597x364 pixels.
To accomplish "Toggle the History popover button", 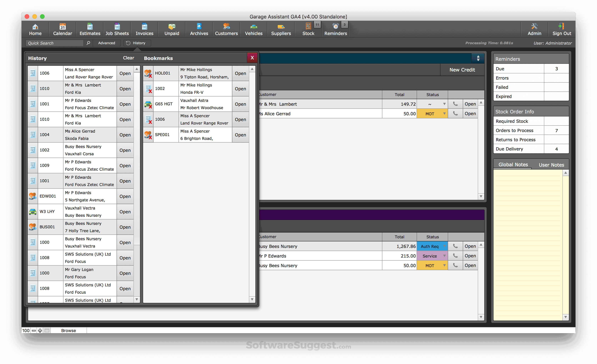I will pyautogui.click(x=137, y=43).
